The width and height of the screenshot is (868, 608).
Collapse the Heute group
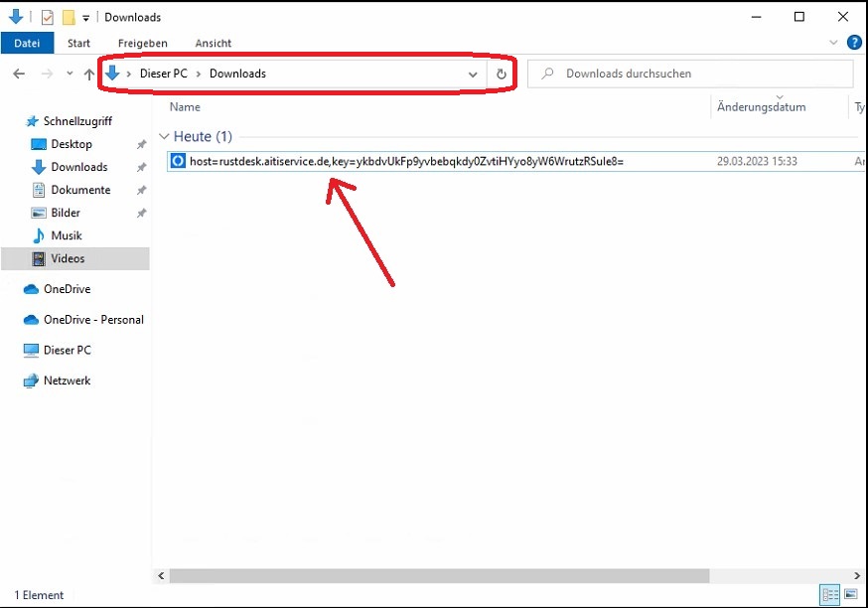click(164, 136)
